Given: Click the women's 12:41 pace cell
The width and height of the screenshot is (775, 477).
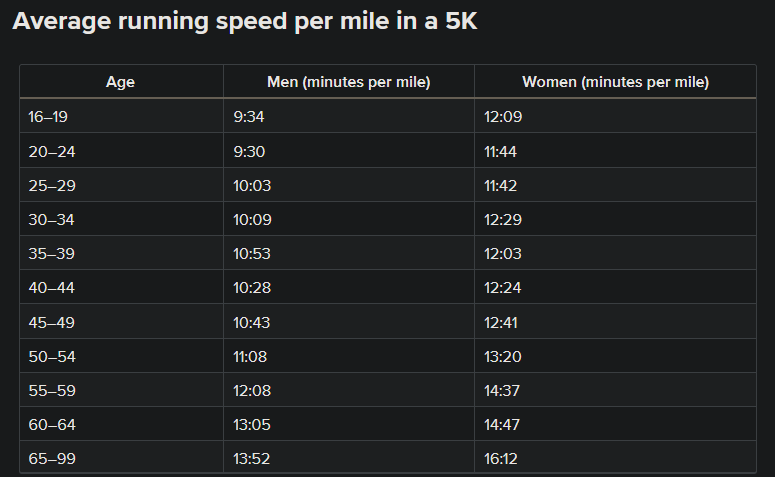Looking at the screenshot, I should 502,322.
